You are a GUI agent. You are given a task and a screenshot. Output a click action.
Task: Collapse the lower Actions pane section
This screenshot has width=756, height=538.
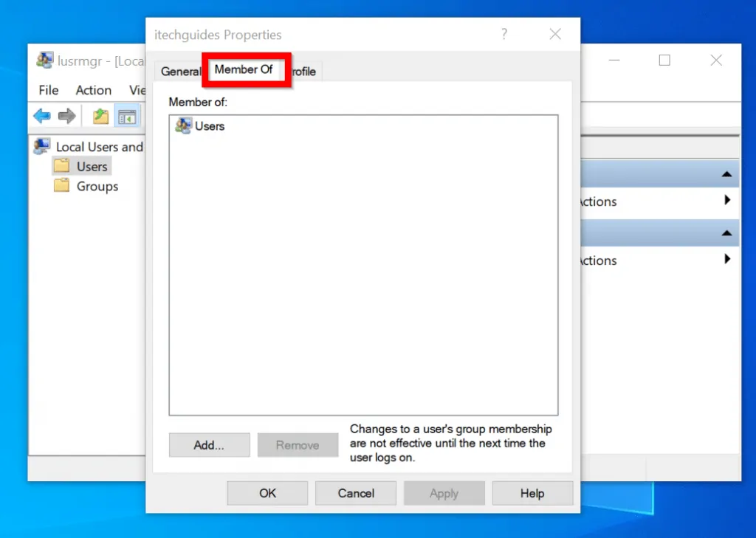coord(726,232)
